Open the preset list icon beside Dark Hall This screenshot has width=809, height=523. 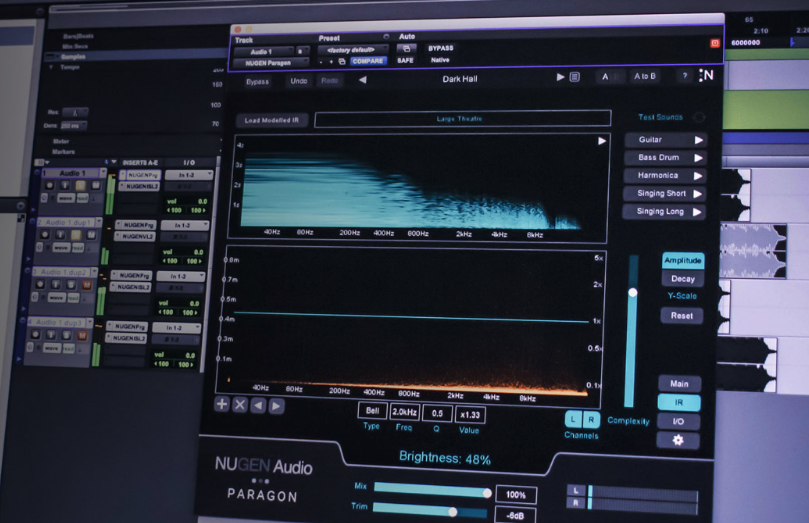click(x=574, y=77)
